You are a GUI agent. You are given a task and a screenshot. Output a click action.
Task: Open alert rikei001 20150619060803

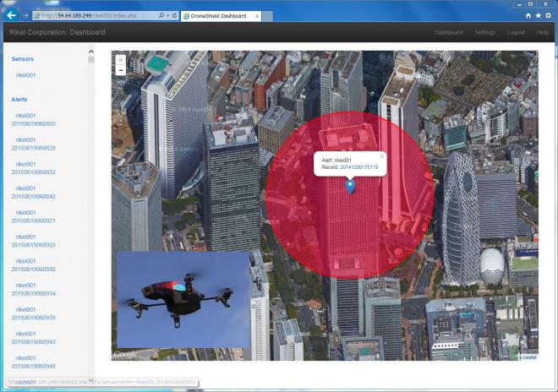click(x=33, y=120)
